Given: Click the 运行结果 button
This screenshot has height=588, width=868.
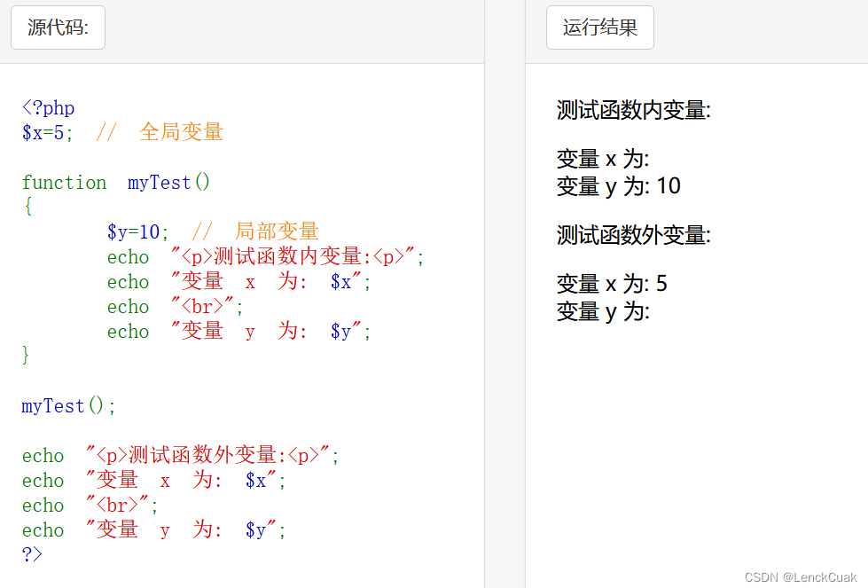Looking at the screenshot, I should pyautogui.click(x=599, y=27).
